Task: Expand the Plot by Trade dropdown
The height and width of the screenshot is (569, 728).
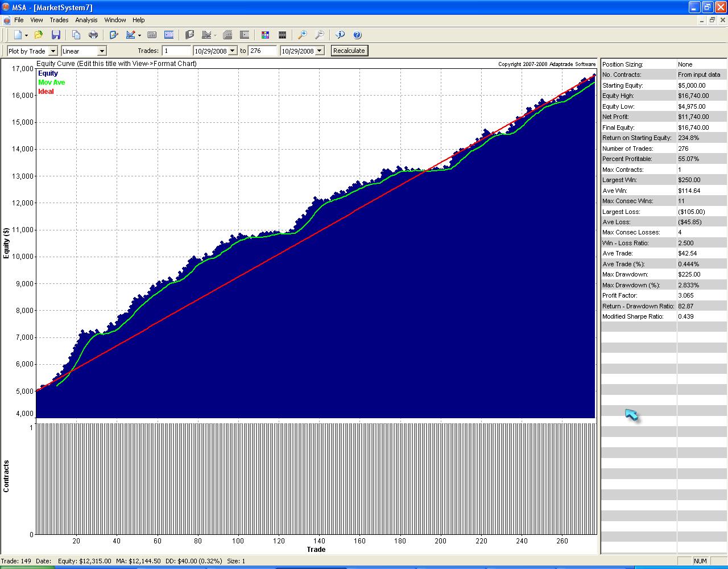Action: (x=53, y=51)
